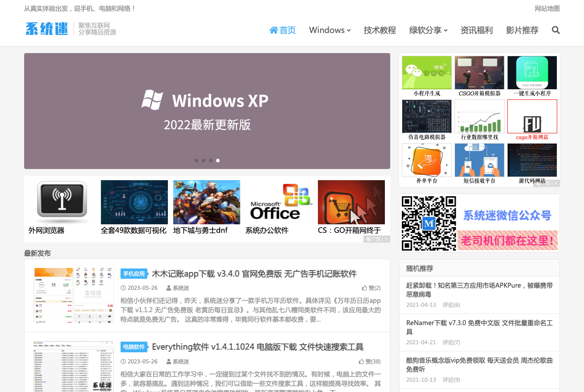Screen dimensions: 584x392
Task: Open 地下城与勇士dnf ad thumbnail
Action: pos(207,202)
